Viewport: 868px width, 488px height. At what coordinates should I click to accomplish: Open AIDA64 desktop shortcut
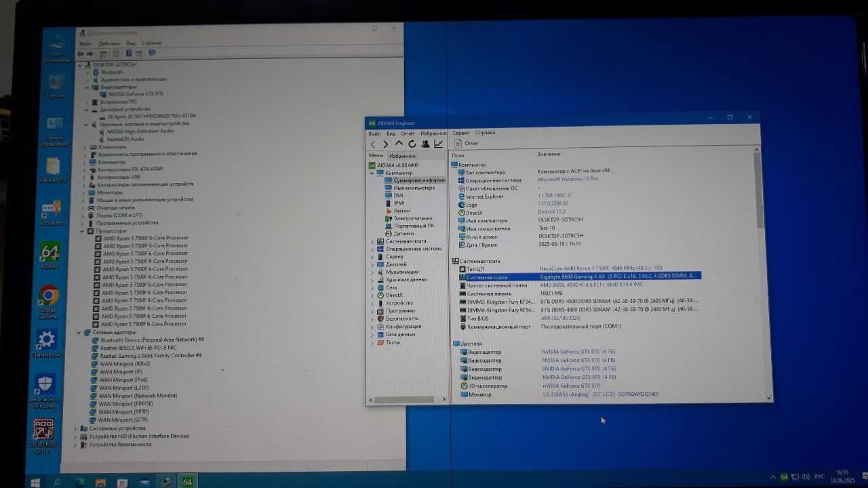click(50, 257)
